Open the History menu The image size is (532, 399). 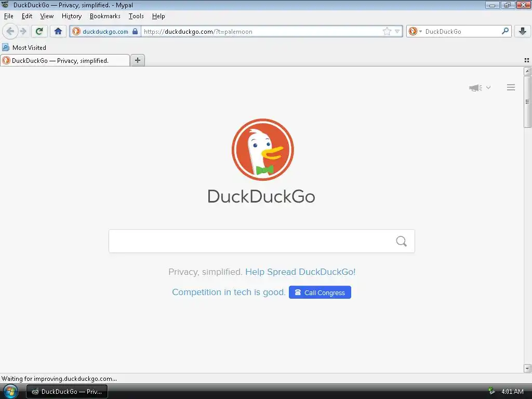[72, 16]
